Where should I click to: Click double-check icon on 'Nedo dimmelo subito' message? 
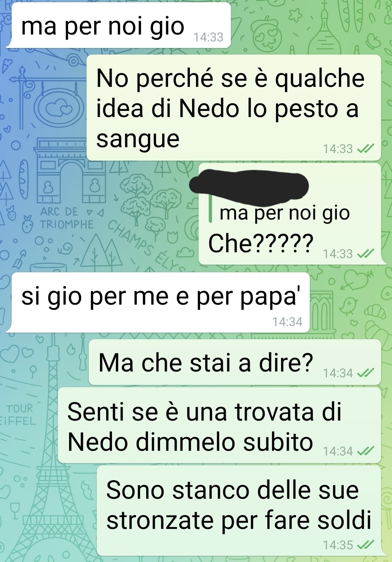pos(365,451)
